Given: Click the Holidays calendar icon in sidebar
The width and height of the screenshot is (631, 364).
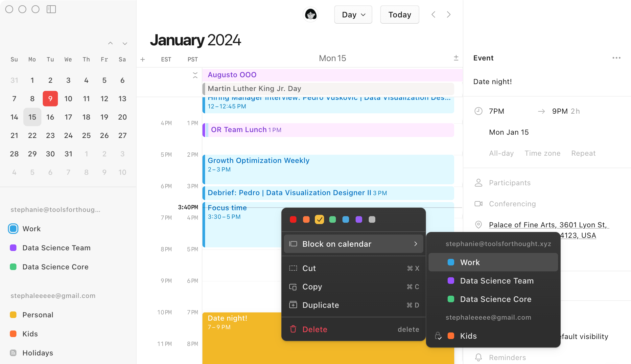Looking at the screenshot, I should tap(13, 353).
